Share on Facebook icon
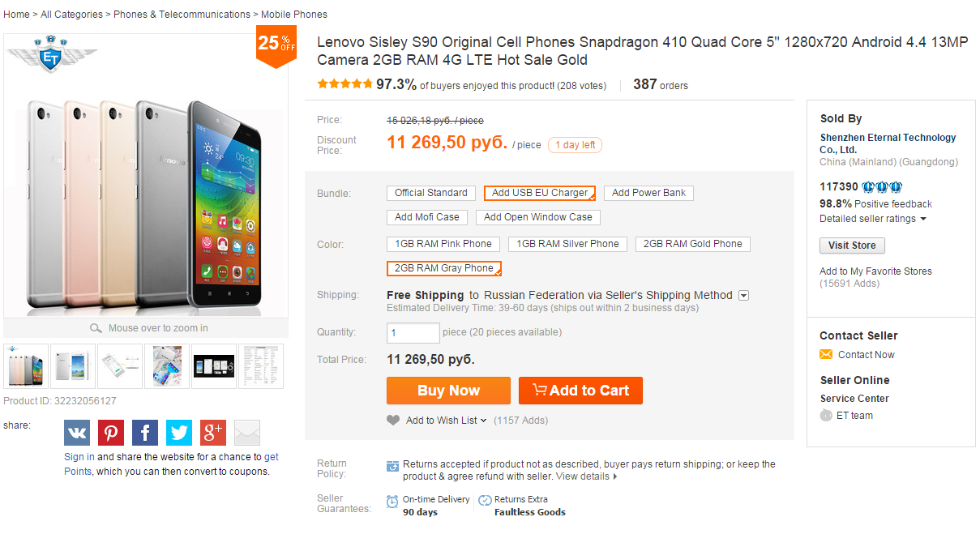This screenshot has width=980, height=534. 145,433
